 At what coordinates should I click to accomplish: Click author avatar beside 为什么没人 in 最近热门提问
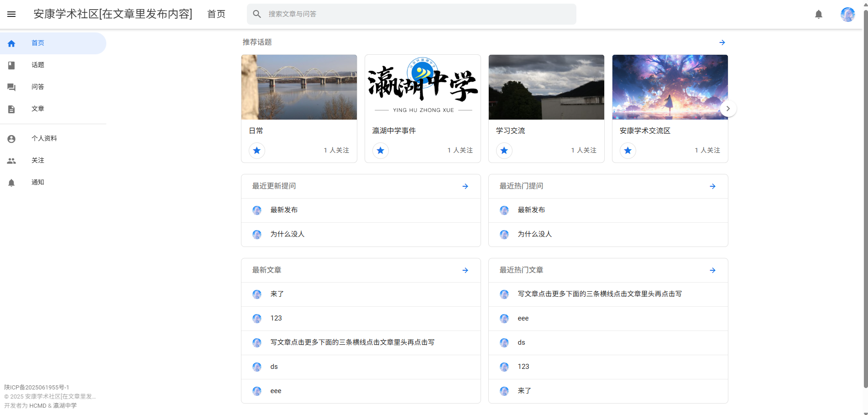click(504, 235)
